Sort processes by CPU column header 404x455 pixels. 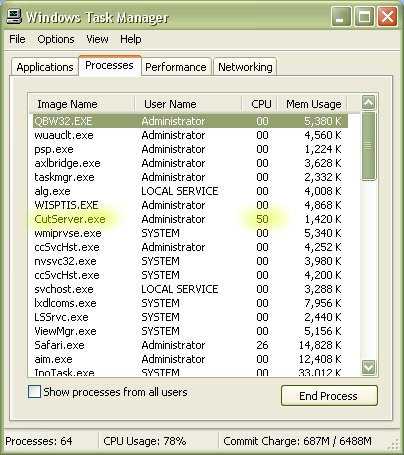point(260,104)
